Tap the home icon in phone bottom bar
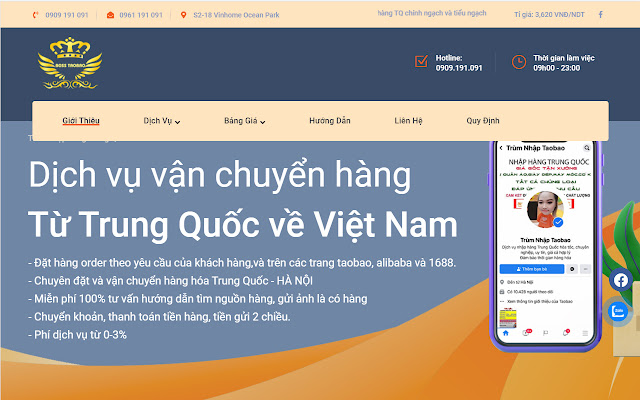 506,333
